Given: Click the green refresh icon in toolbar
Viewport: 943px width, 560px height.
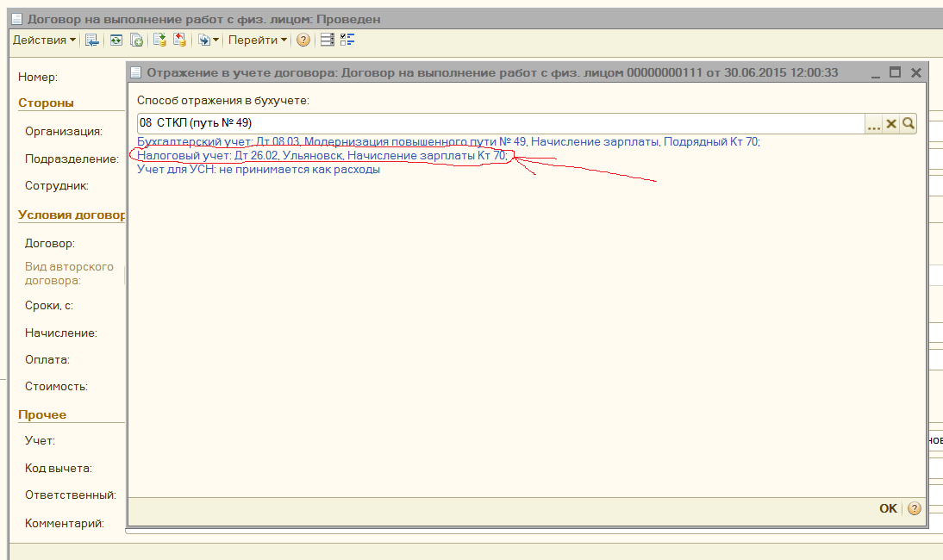Looking at the screenshot, I should 115,40.
